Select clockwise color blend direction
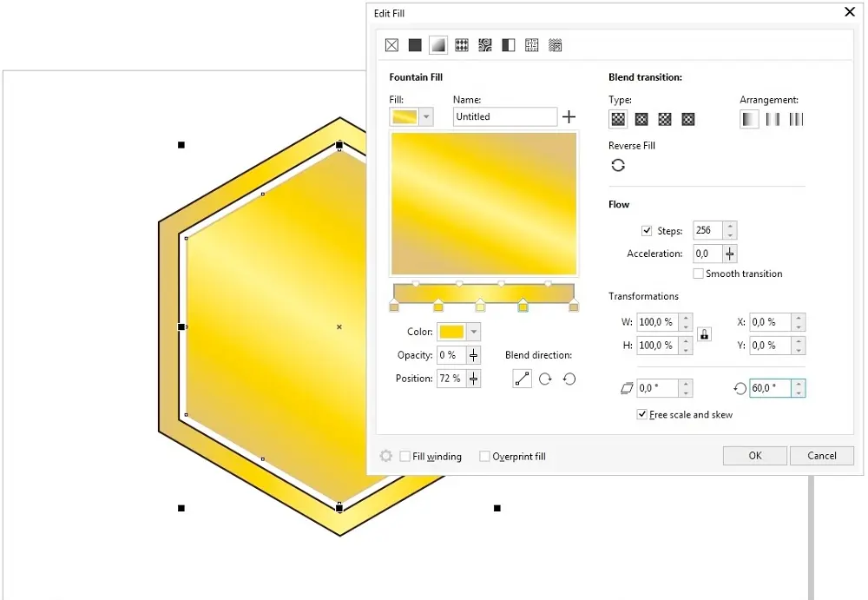 point(545,379)
